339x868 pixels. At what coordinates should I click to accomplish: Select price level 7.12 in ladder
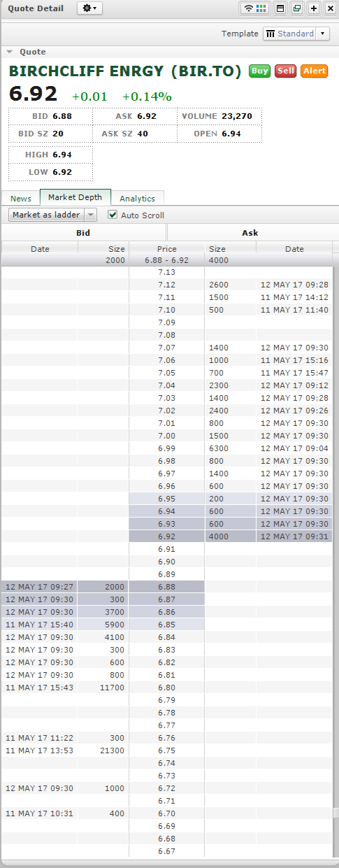167,285
